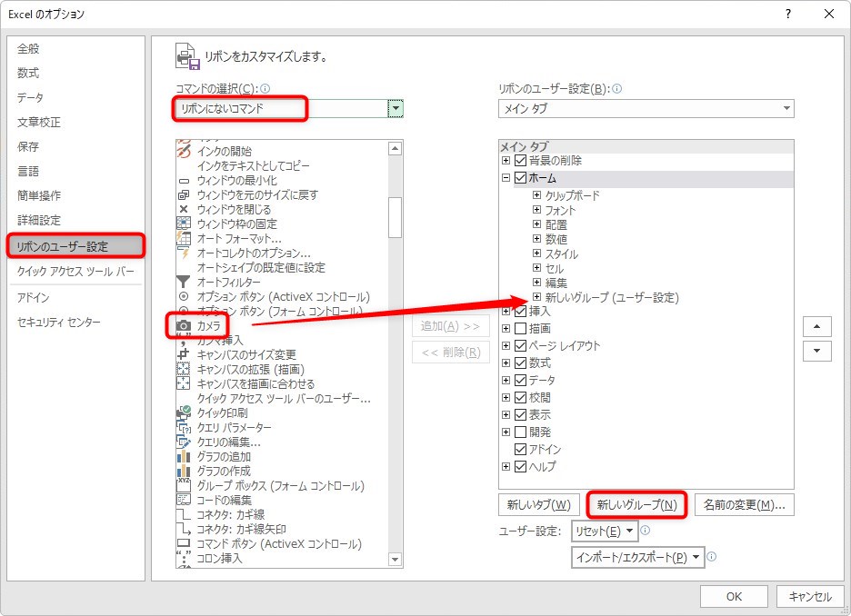Click the クイック印刷 printer icon
851x616 pixels.
[x=184, y=412]
